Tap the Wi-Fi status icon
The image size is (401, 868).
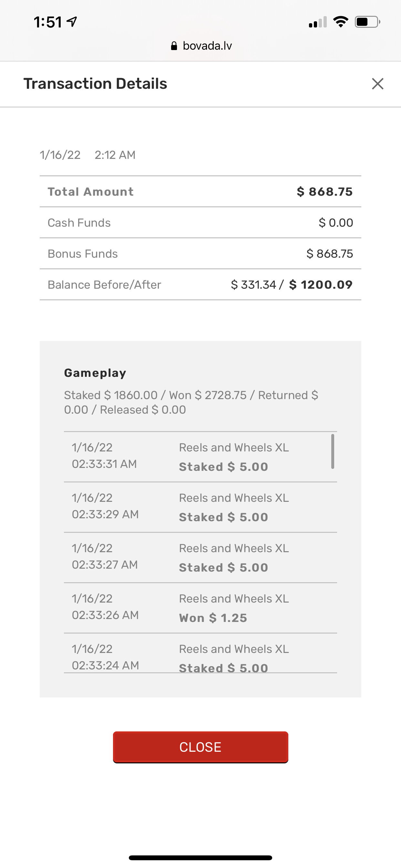point(340,22)
